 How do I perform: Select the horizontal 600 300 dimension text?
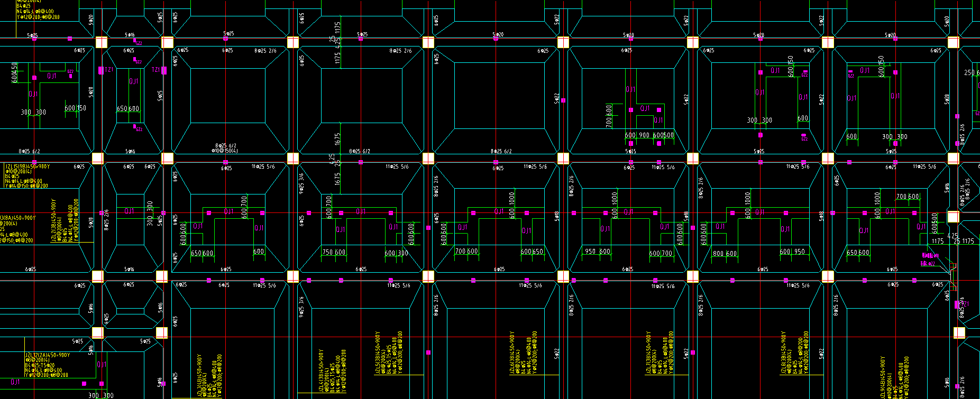tap(396, 253)
